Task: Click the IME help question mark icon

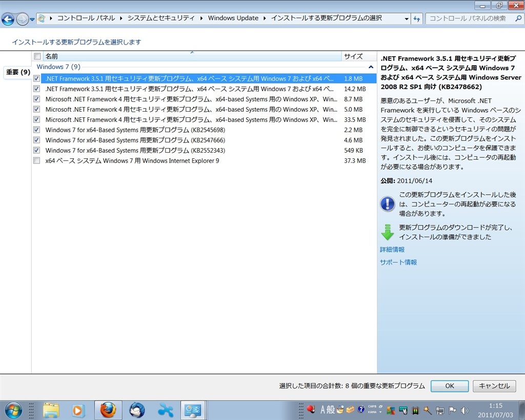Action: click(361, 409)
